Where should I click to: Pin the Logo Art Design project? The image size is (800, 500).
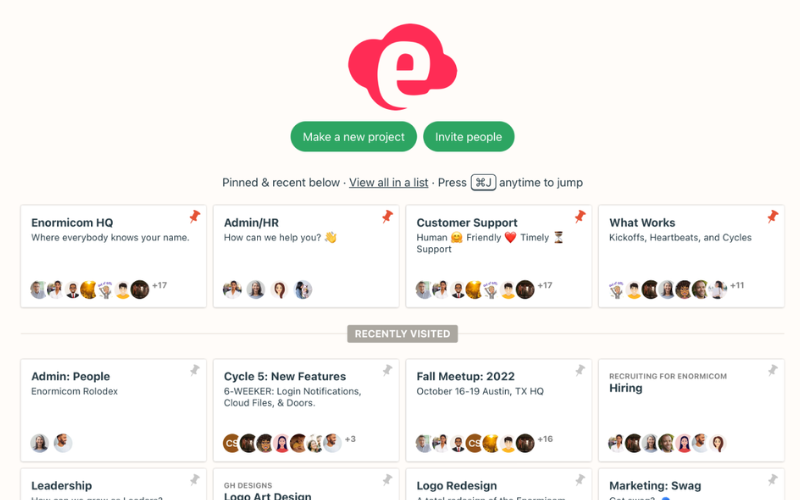tap(388, 480)
